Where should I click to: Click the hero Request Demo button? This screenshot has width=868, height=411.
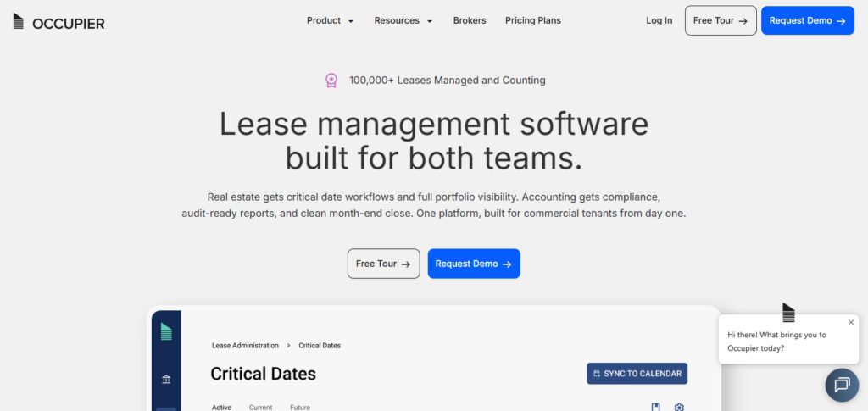click(x=474, y=264)
